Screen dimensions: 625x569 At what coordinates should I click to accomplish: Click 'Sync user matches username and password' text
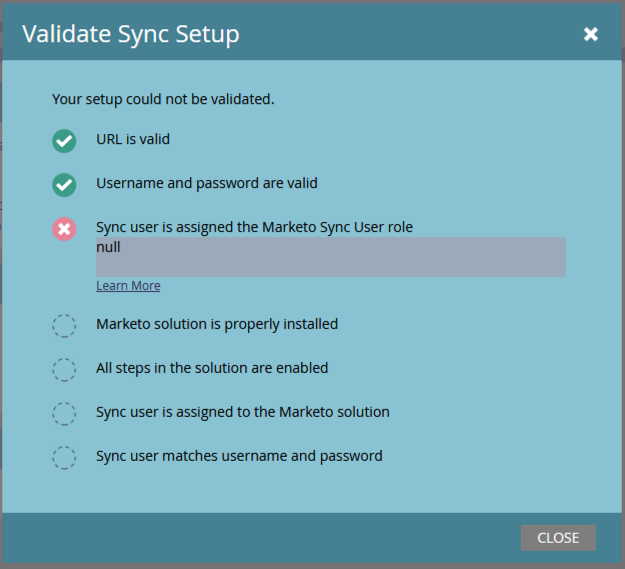pyautogui.click(x=239, y=456)
